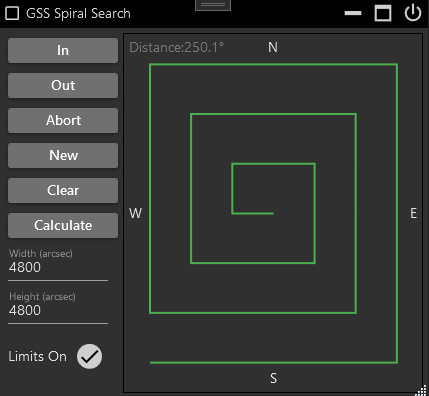The height and width of the screenshot is (396, 429).
Task: Click the resize grip in bottom-right corner
Action: pos(421,390)
